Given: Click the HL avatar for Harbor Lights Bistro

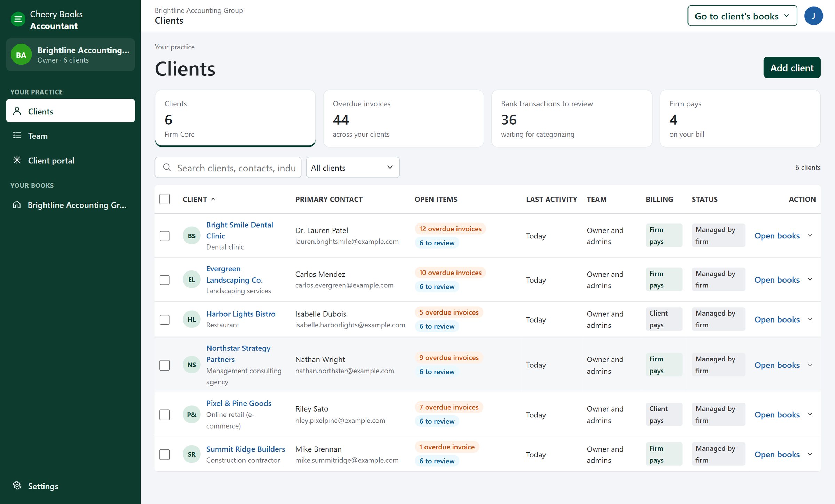Looking at the screenshot, I should [192, 319].
